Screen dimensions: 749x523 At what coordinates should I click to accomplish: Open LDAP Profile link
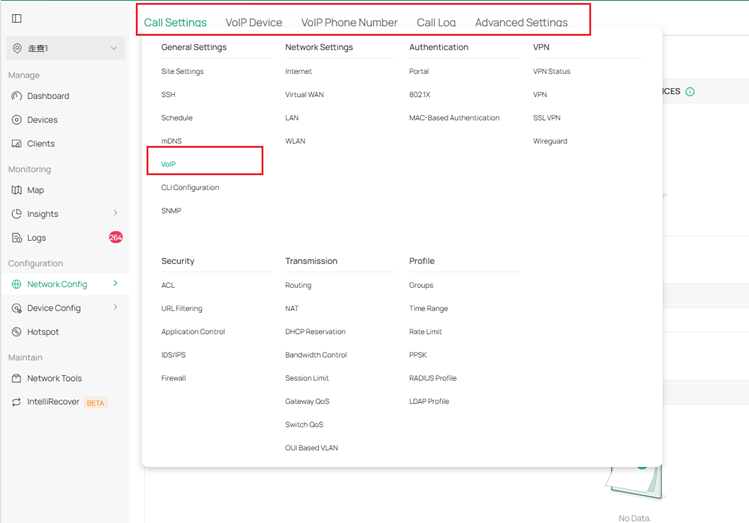[x=429, y=401]
